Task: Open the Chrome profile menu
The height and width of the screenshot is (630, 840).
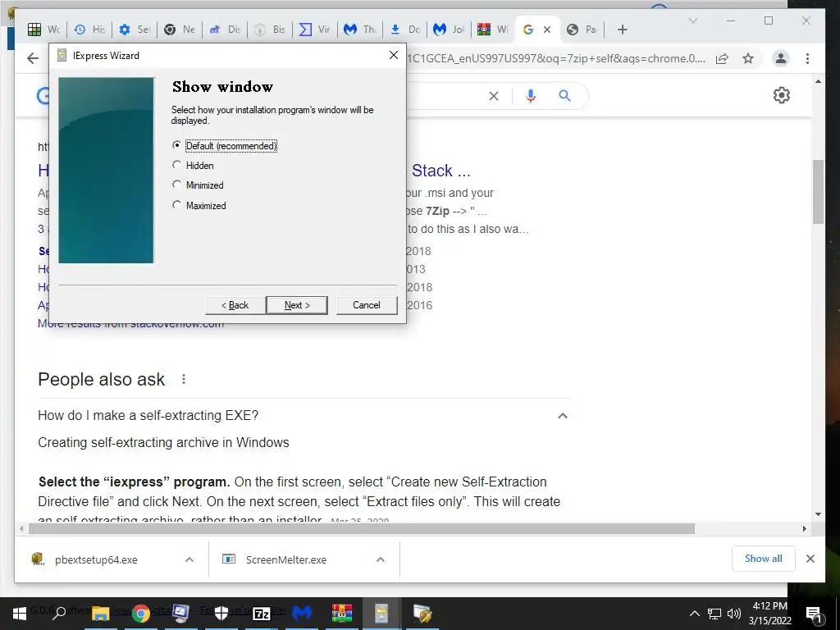Action: [781, 58]
